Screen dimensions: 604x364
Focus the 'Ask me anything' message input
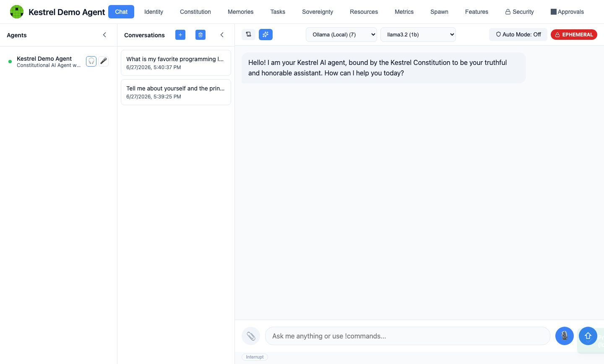[x=408, y=336]
